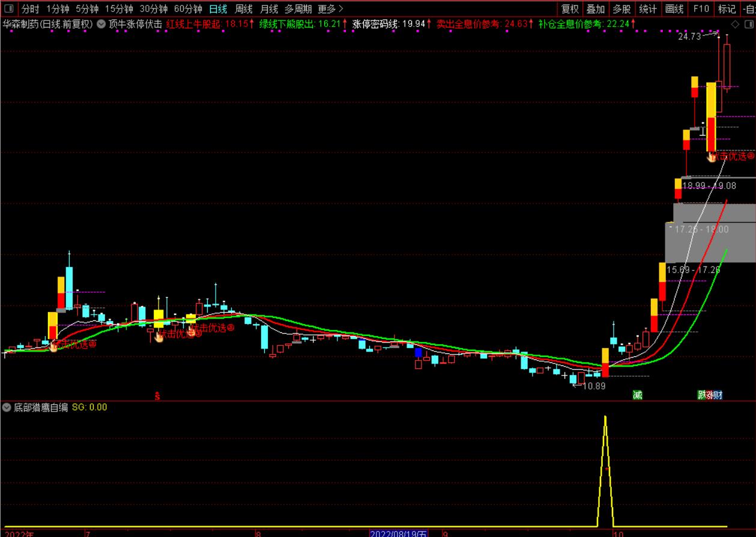Click the 叠加 overlay button
756x537 pixels.
[x=596, y=9]
